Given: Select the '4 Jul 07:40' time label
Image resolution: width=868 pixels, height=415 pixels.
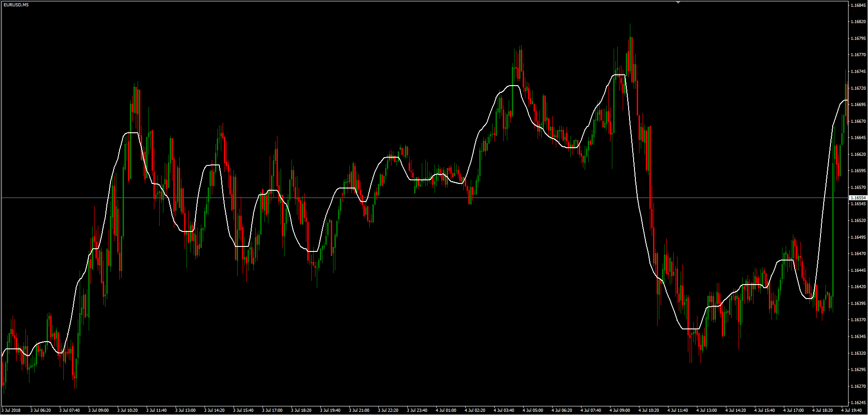Looking at the screenshot, I should 591,410.
